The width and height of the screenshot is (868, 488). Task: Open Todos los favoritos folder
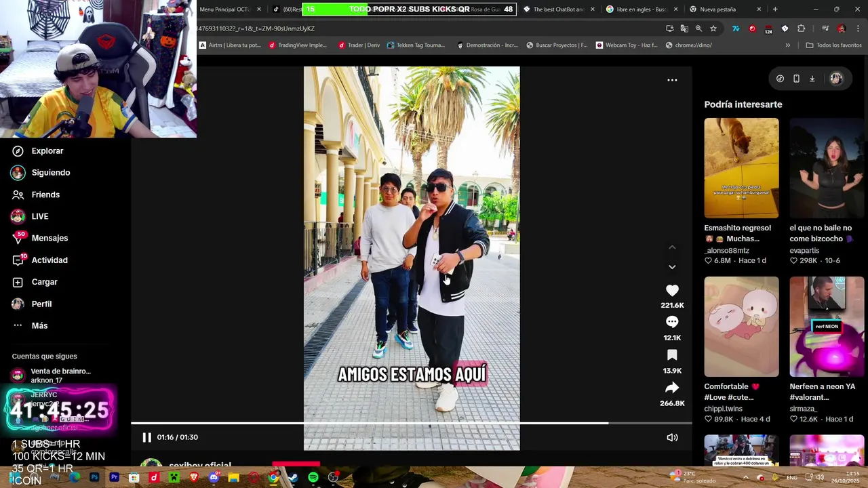pyautogui.click(x=833, y=45)
